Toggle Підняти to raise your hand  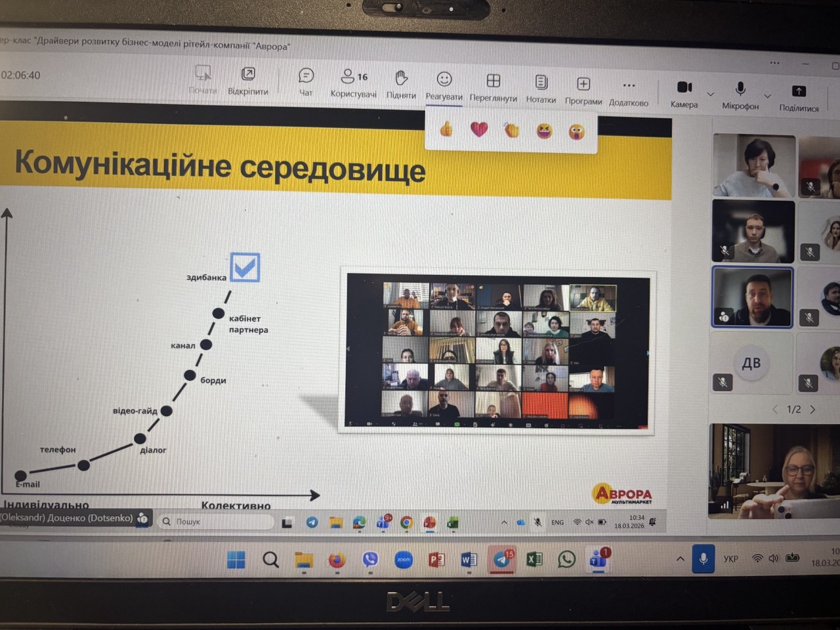[x=401, y=84]
